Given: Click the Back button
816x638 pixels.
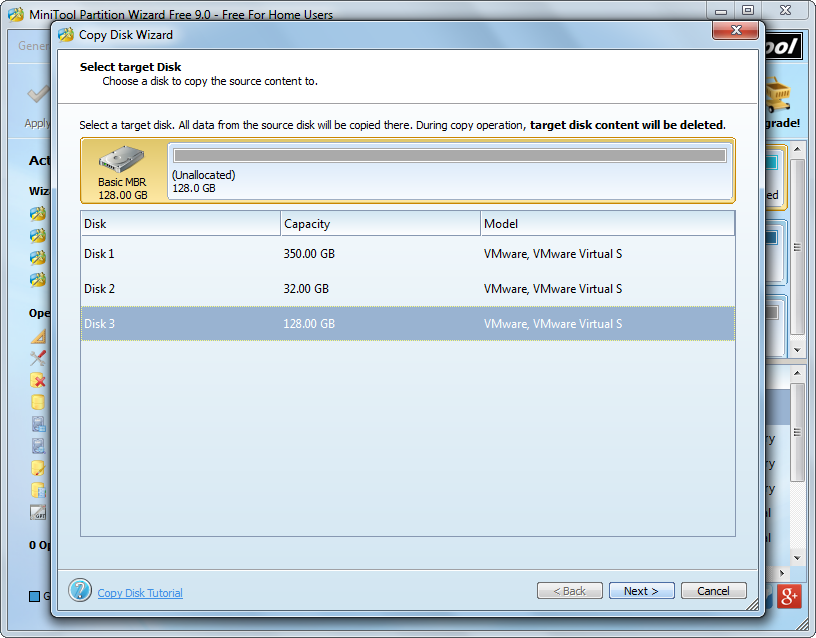Looking at the screenshot, I should (x=569, y=591).
